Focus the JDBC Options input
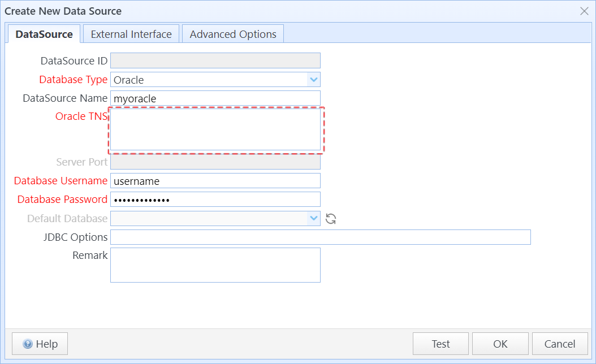596x364 pixels. pyautogui.click(x=320, y=237)
